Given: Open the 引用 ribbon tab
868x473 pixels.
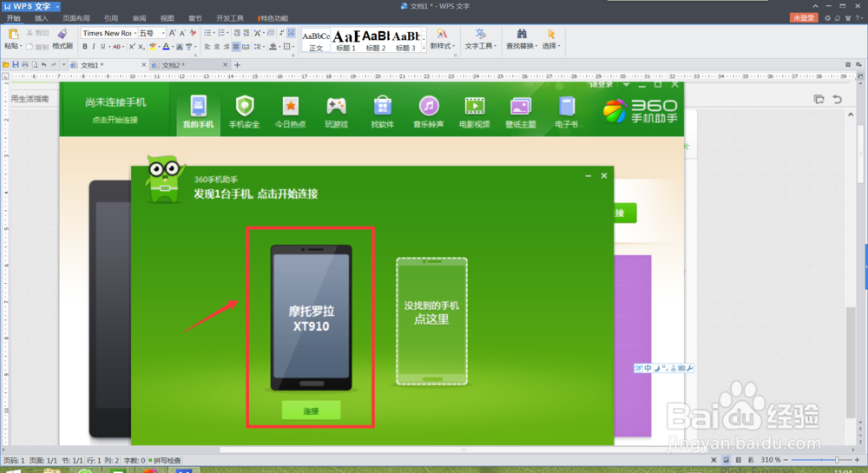Looking at the screenshot, I should (111, 18).
